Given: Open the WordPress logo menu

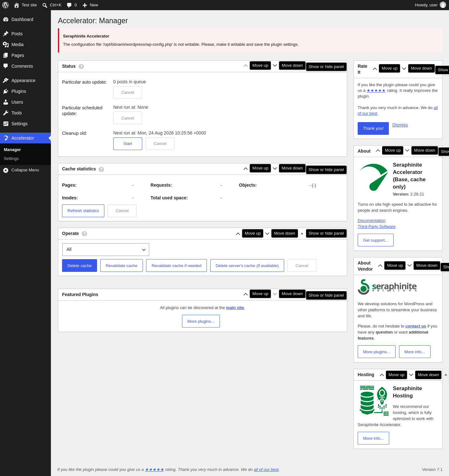Looking at the screenshot, I should coord(5,5).
